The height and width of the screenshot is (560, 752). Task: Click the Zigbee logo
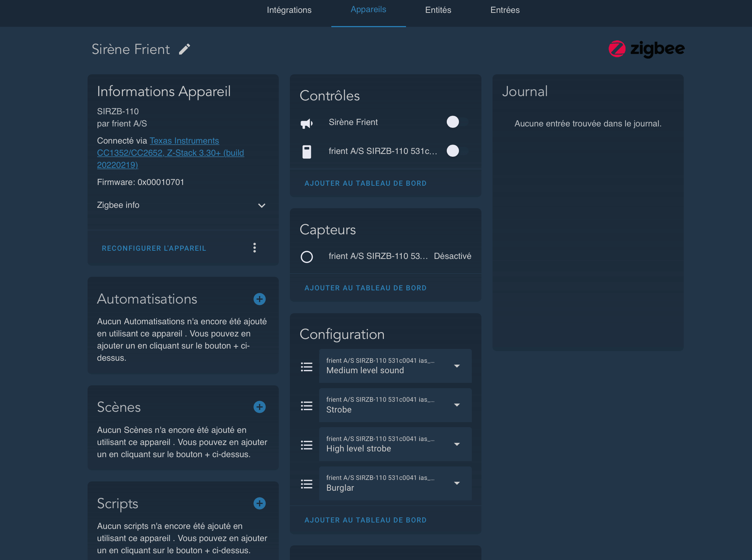click(x=647, y=49)
